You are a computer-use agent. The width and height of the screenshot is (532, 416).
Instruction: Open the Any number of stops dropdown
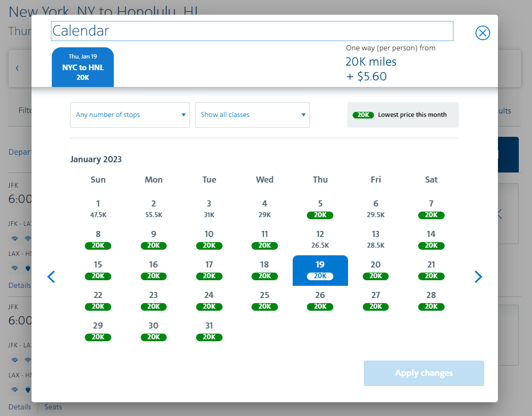point(130,115)
